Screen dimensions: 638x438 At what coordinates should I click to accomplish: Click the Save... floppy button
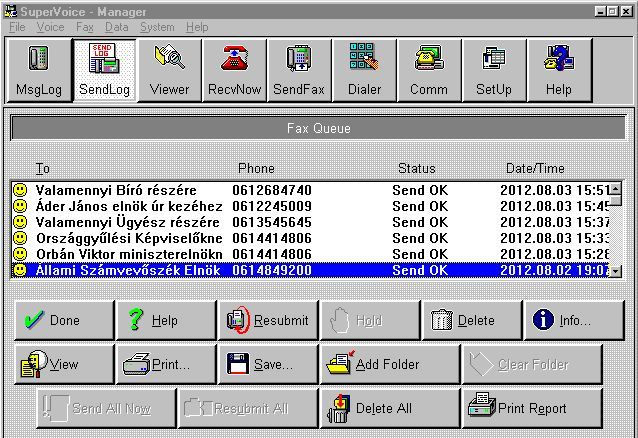(268, 364)
